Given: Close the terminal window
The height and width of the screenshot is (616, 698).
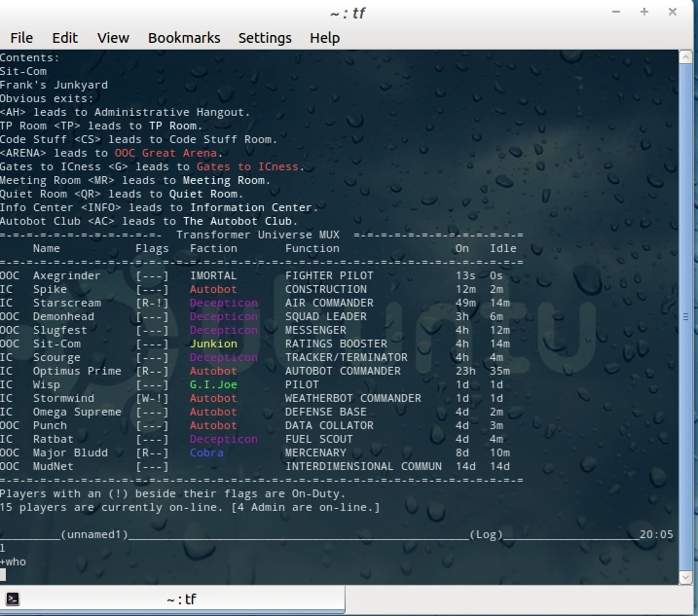Looking at the screenshot, I should pos(672,12).
